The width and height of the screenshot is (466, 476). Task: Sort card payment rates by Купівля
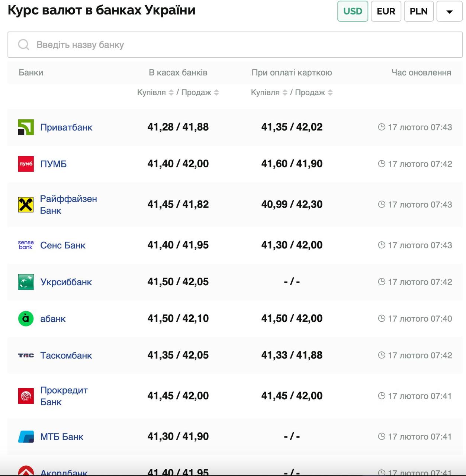coord(285,93)
